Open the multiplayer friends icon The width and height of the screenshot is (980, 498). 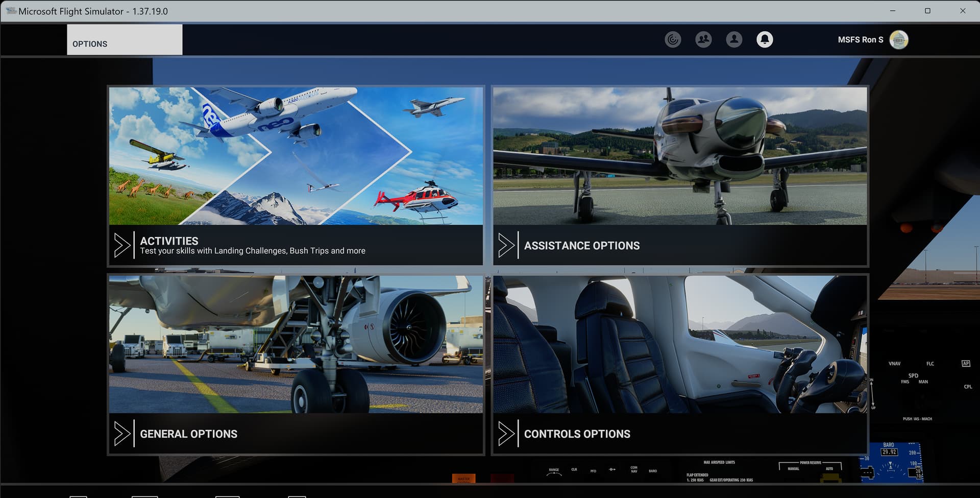(x=703, y=39)
